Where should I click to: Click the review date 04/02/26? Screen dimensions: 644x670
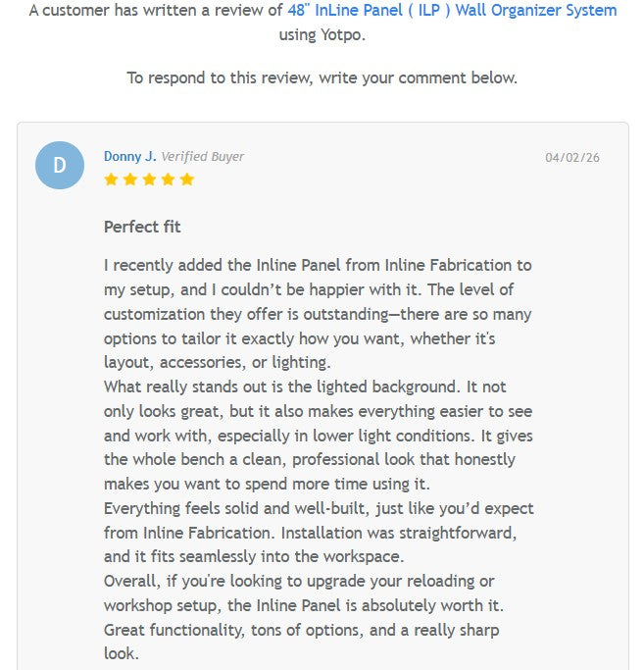tap(572, 157)
